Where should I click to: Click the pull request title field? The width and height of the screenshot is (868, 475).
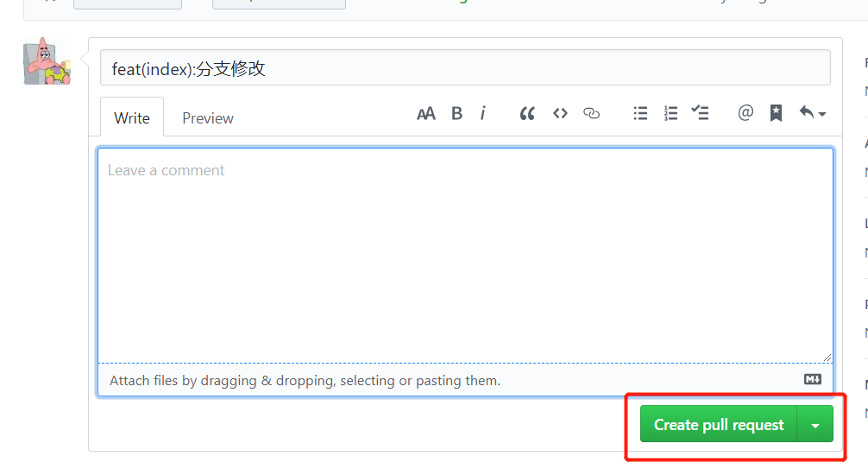[465, 68]
